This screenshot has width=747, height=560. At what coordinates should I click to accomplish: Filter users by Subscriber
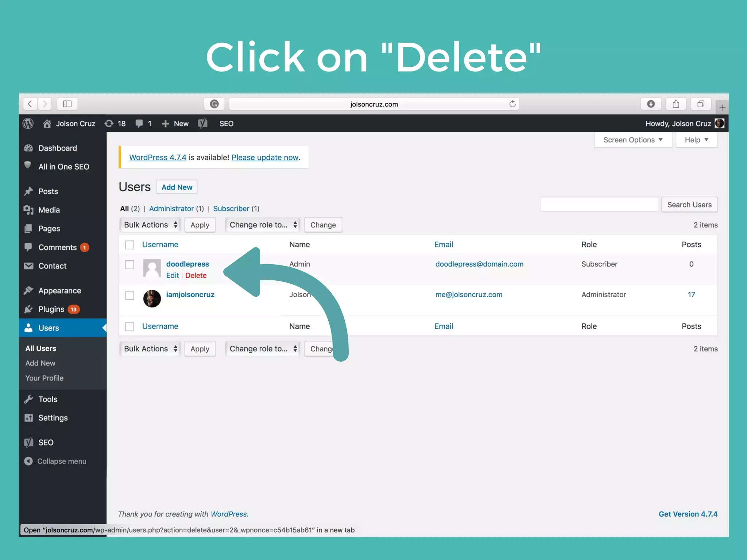[x=231, y=209]
